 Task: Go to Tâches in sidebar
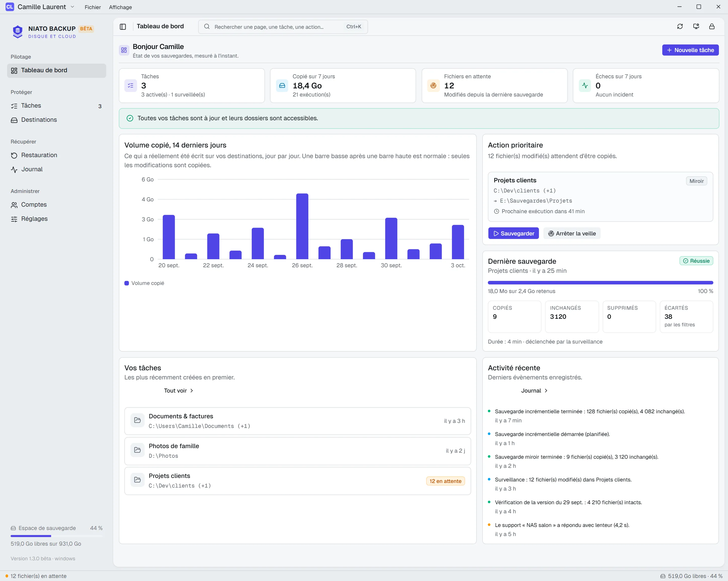coord(56,106)
